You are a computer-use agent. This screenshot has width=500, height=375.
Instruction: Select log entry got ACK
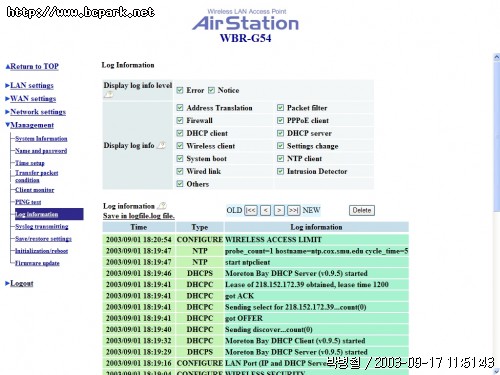pyautogui.click(x=240, y=296)
